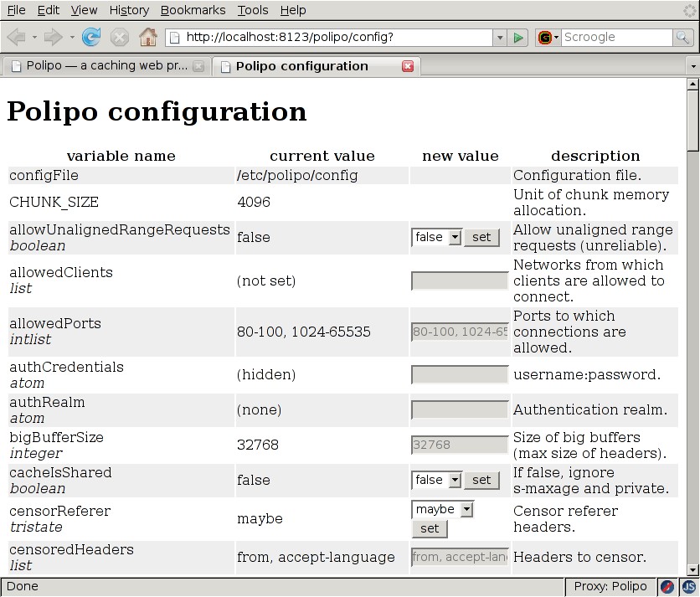Close the Polipo configuration tab
700x597 pixels.
408,66
